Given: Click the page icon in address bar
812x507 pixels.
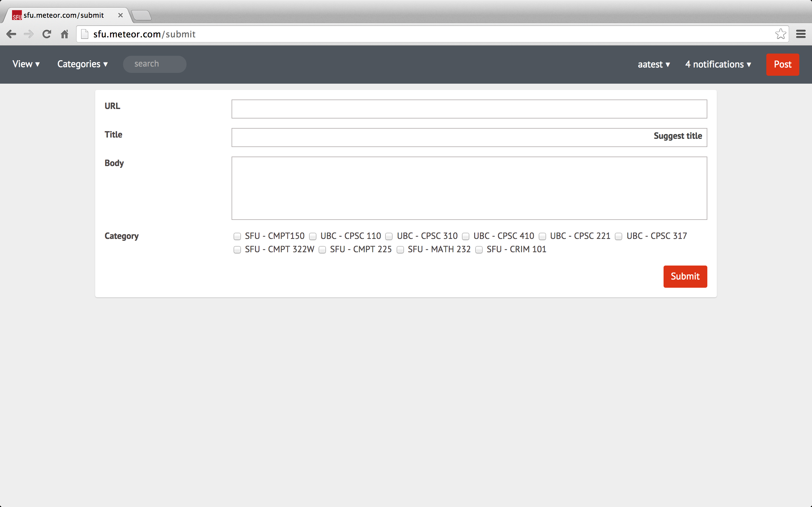Looking at the screenshot, I should point(85,34).
